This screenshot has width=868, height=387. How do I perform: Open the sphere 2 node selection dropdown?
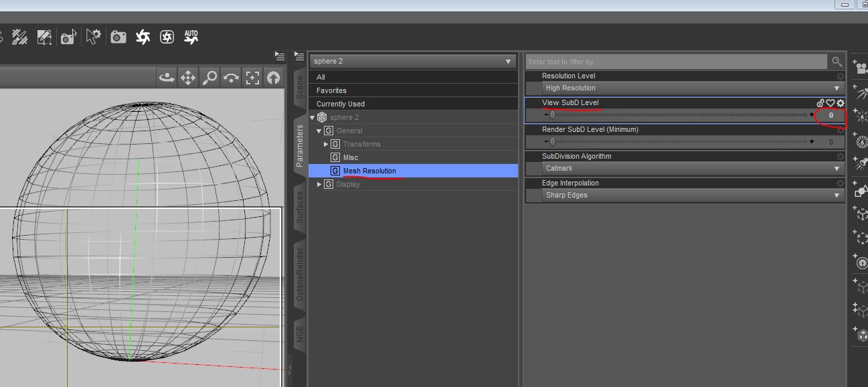click(412, 61)
